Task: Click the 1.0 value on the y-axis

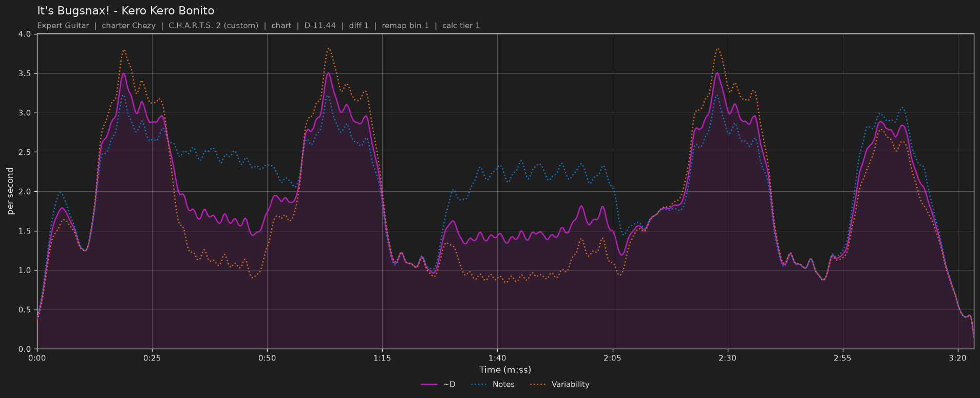Action: tap(25, 270)
